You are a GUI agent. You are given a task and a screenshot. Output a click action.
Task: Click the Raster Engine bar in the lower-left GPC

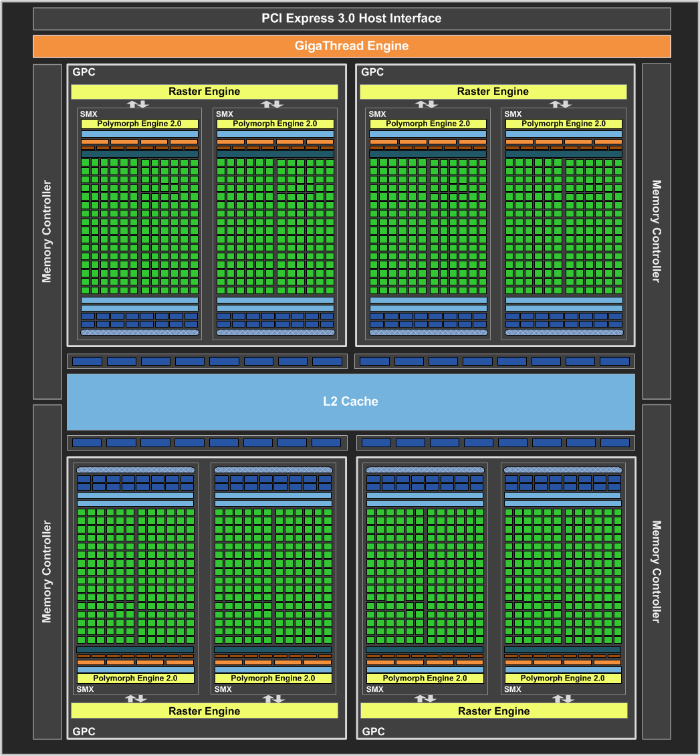pos(205,711)
